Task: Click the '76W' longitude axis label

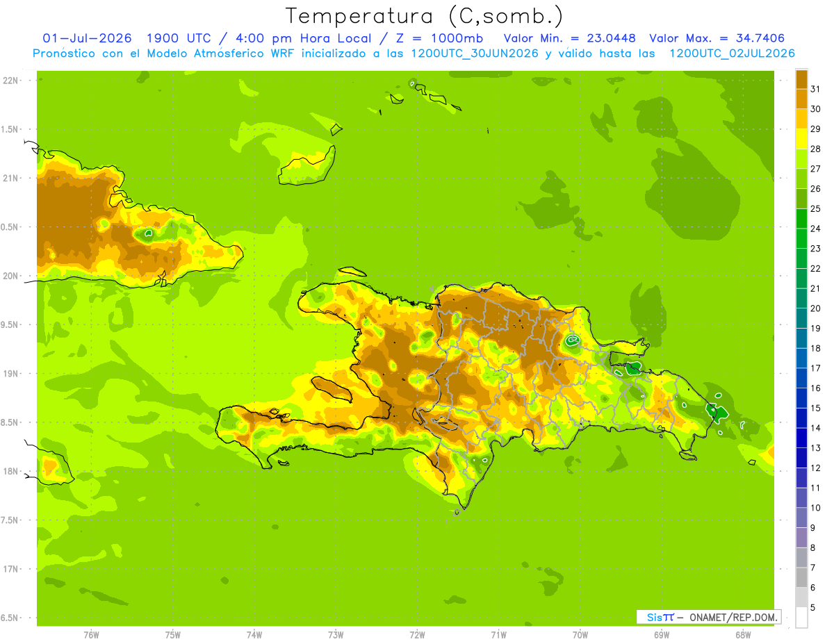Action: 91,635
